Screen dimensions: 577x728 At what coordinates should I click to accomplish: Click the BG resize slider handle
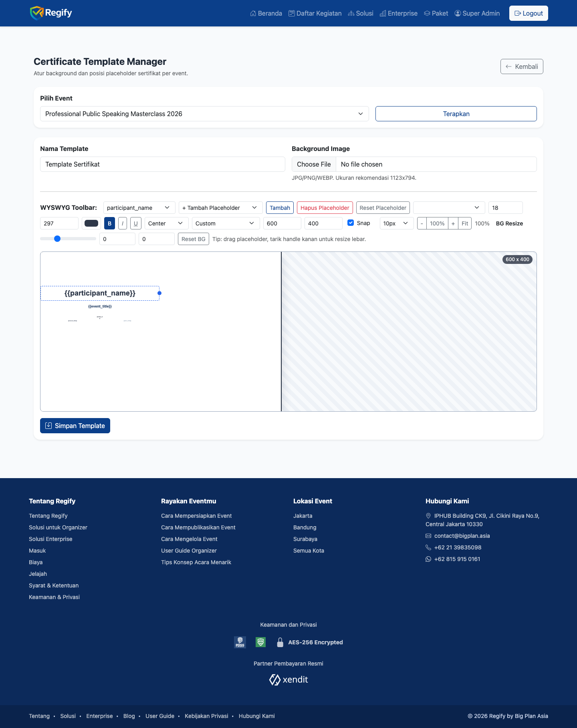57,239
